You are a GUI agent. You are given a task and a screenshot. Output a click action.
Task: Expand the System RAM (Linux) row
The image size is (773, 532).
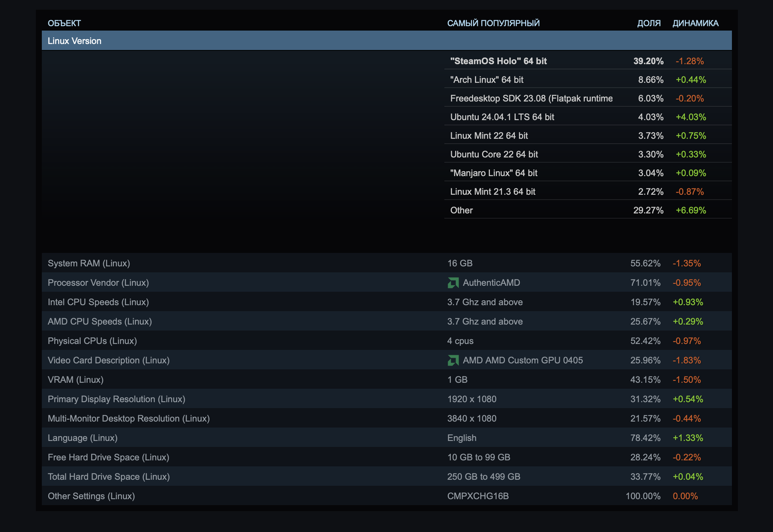pyautogui.click(x=386, y=263)
